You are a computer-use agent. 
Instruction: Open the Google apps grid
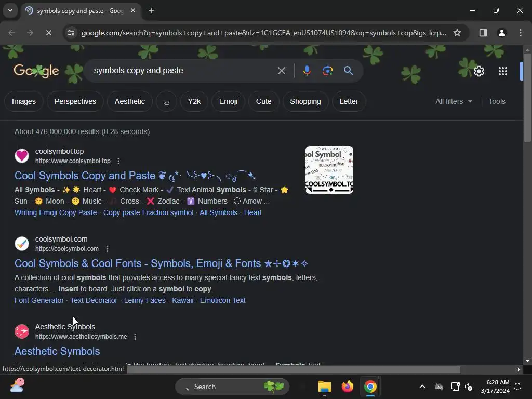click(503, 71)
